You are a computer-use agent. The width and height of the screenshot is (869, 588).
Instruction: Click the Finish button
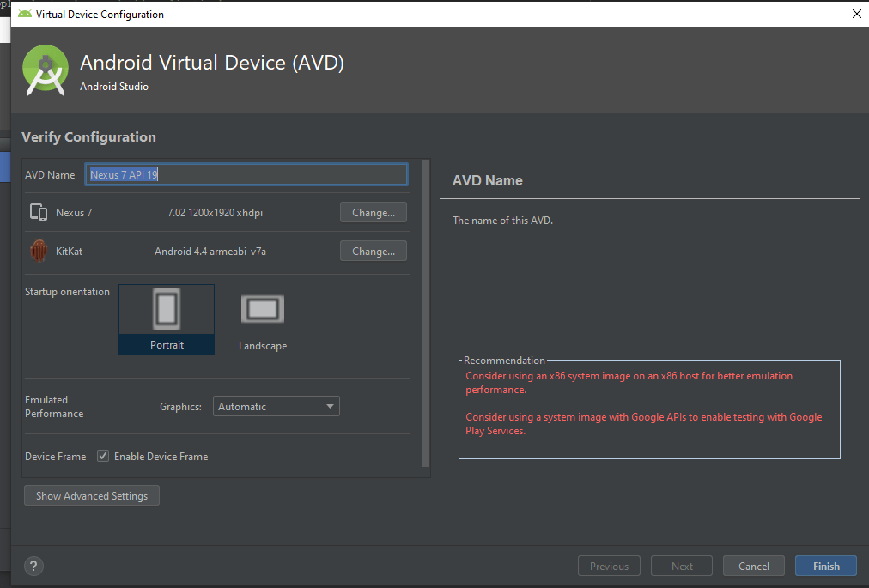coord(826,566)
